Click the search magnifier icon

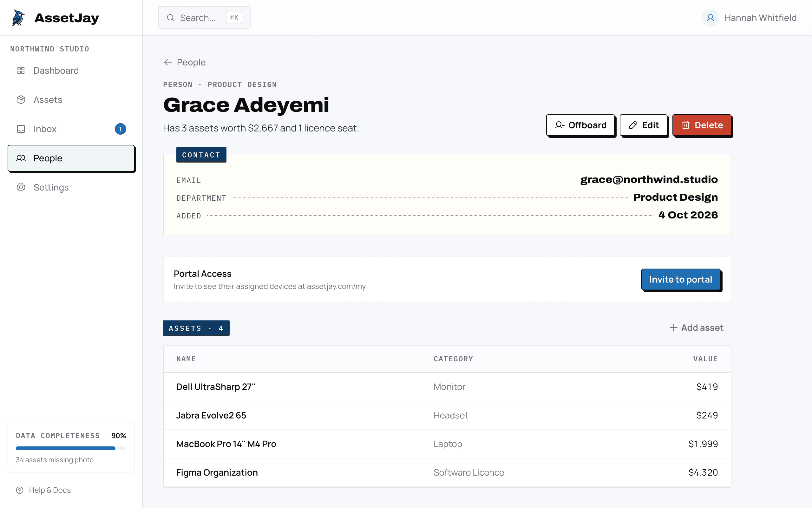click(x=170, y=18)
